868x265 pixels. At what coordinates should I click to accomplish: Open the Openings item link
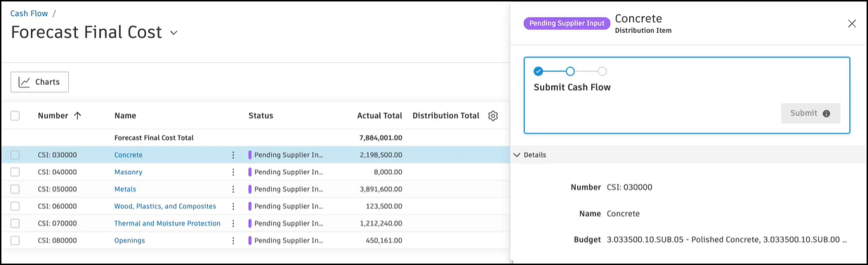pos(130,240)
